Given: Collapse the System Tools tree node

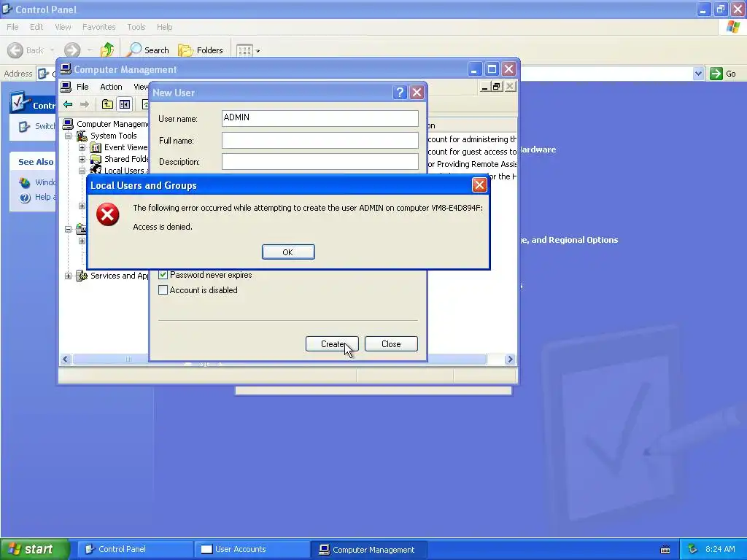Looking at the screenshot, I should pyautogui.click(x=68, y=136).
